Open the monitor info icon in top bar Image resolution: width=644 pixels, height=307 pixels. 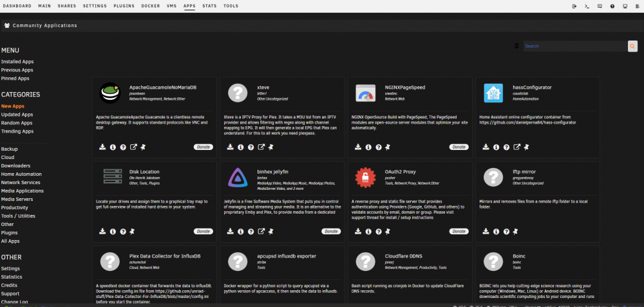point(625,6)
